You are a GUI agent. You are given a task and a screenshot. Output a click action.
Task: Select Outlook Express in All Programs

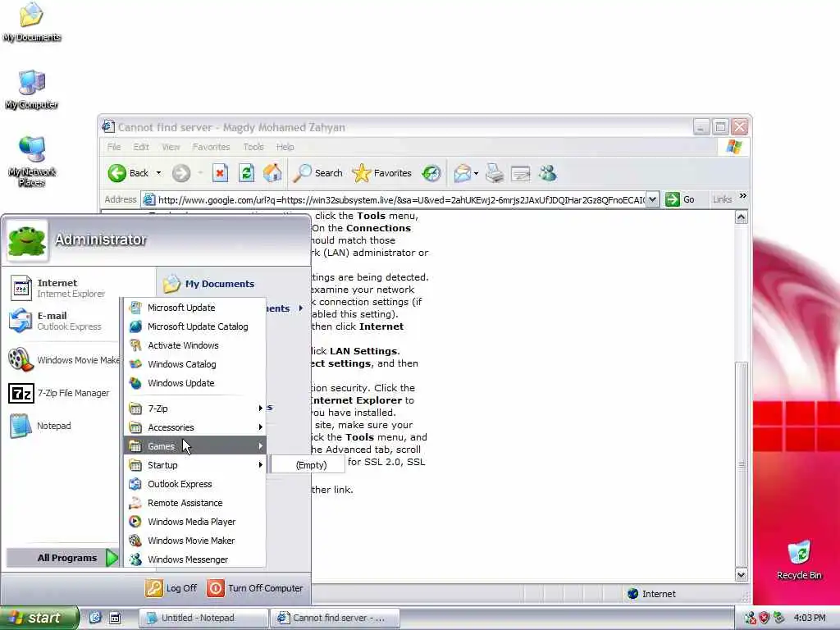coord(196,484)
